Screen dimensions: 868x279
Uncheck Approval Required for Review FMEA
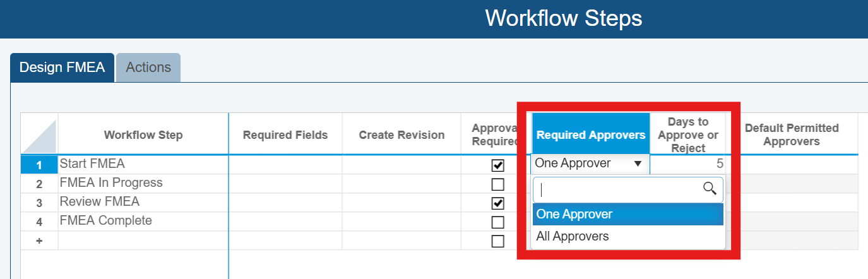point(498,203)
